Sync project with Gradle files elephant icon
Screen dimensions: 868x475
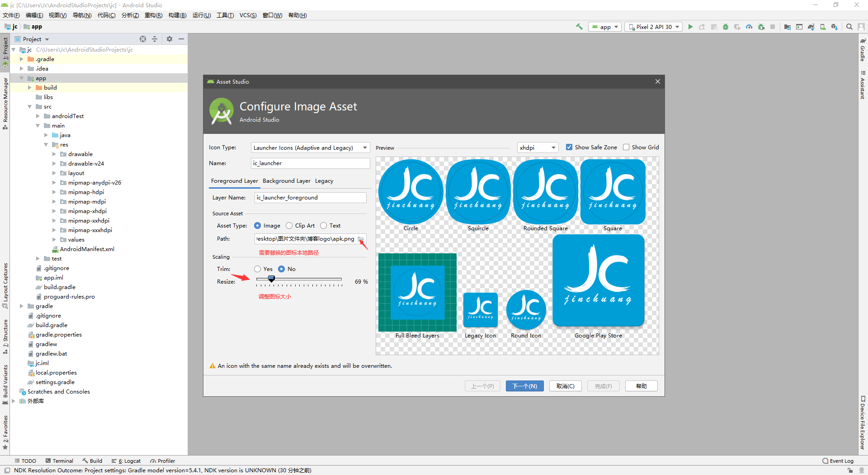click(x=811, y=27)
